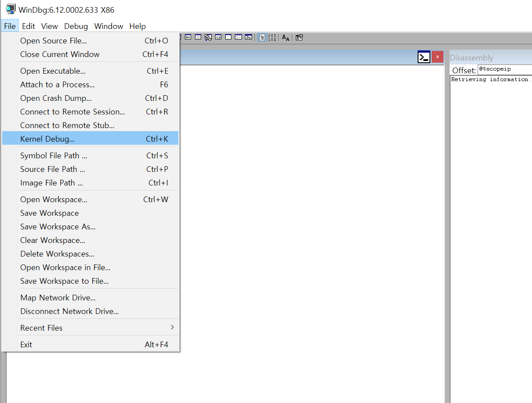532x403 pixels.
Task: Select Attach to a Process...
Action: click(x=90, y=85)
